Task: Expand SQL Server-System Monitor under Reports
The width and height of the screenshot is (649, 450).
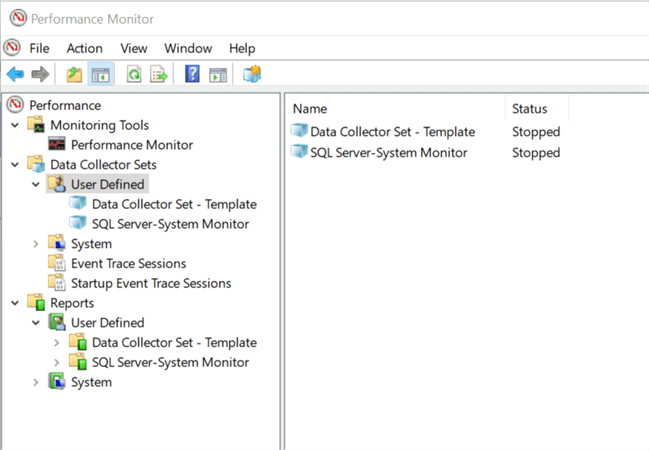Action: coord(56,362)
